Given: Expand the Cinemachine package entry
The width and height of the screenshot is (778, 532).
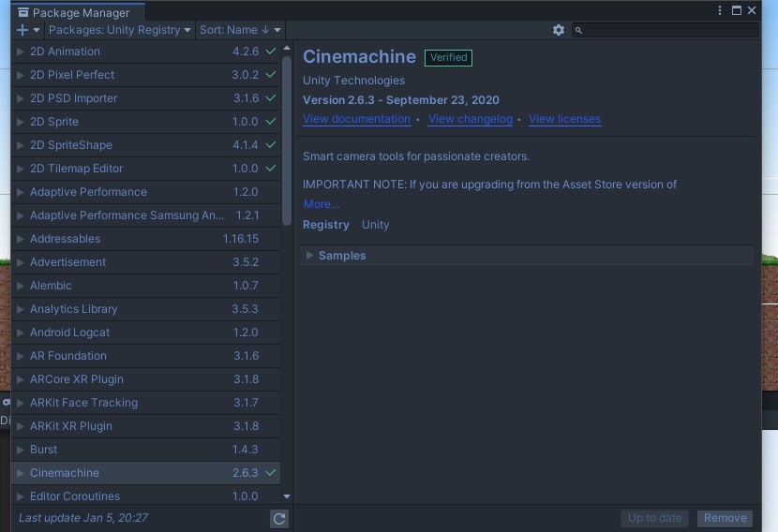Looking at the screenshot, I should coord(21,473).
